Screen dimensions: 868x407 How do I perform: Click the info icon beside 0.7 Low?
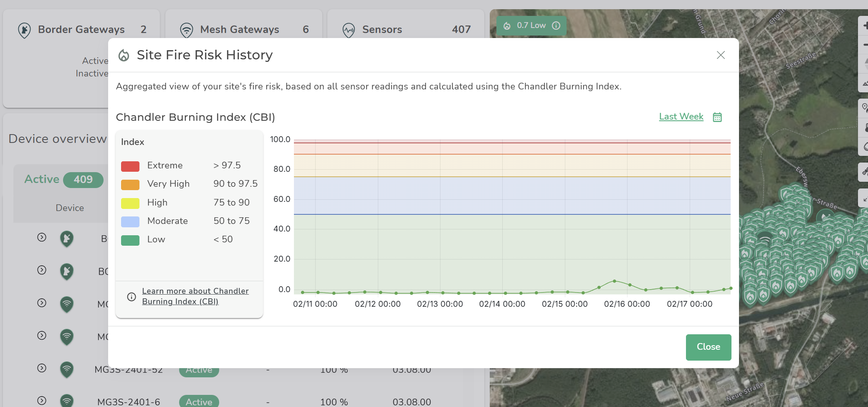556,25
